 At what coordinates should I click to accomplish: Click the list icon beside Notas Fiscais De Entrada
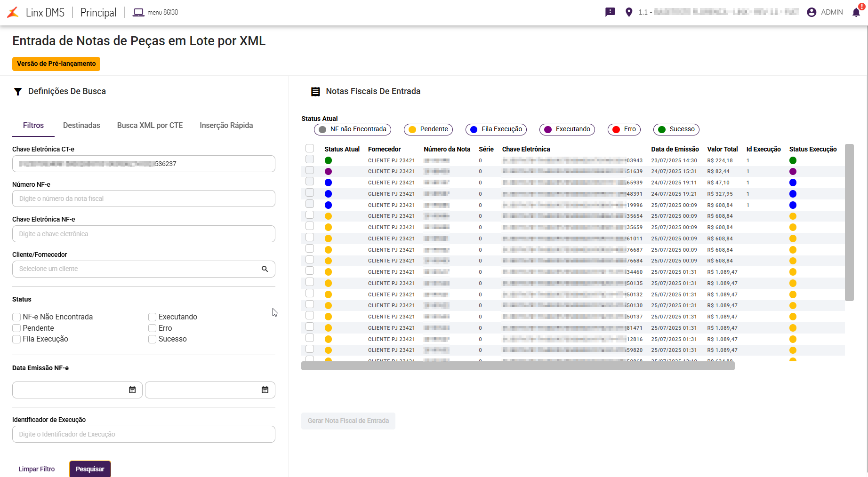tap(315, 92)
